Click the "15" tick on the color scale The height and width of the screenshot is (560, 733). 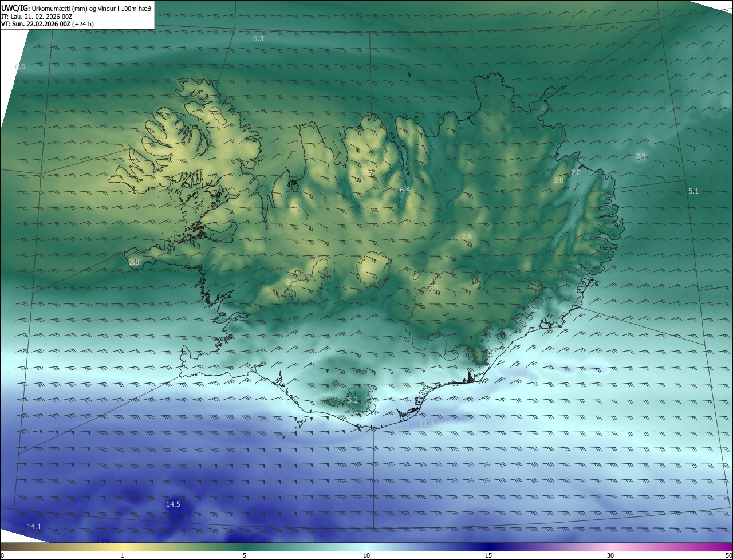pyautogui.click(x=488, y=555)
